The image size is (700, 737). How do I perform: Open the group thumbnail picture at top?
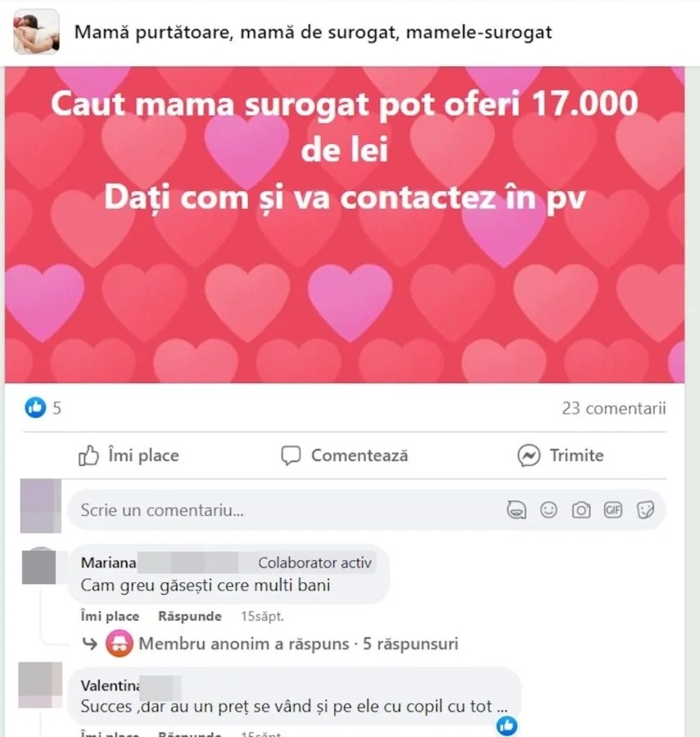click(x=36, y=32)
